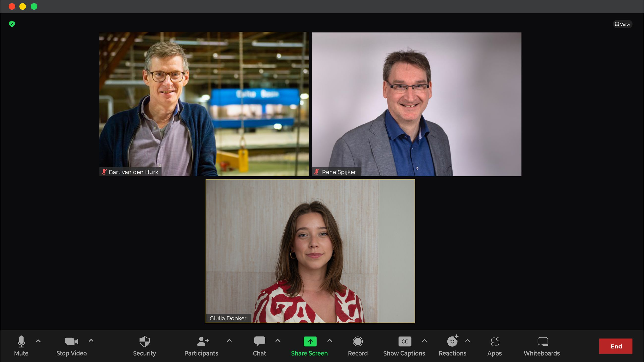Expand video options arrow beside Stop Video
Image resolution: width=644 pixels, height=362 pixels.
click(x=91, y=340)
